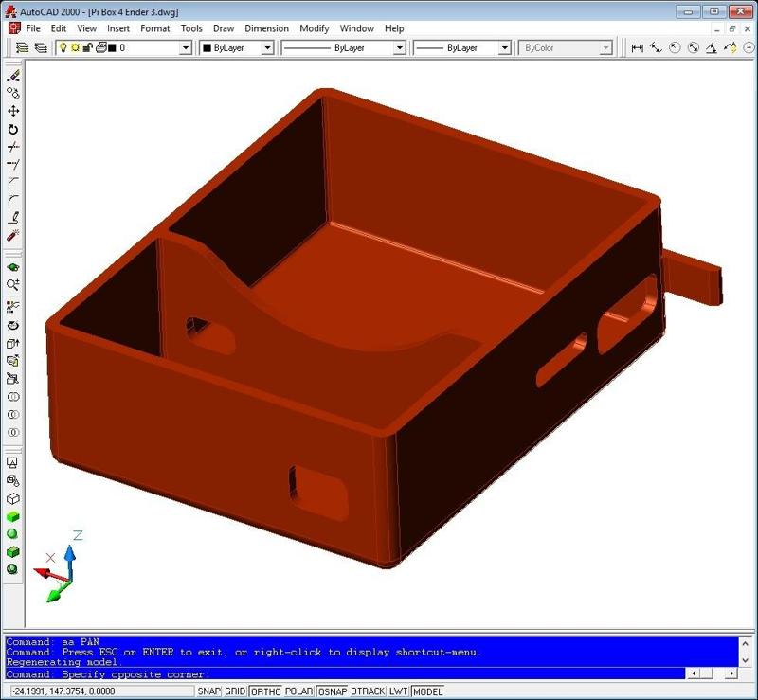Choose the green Flat Shaded box icon

coord(13,516)
